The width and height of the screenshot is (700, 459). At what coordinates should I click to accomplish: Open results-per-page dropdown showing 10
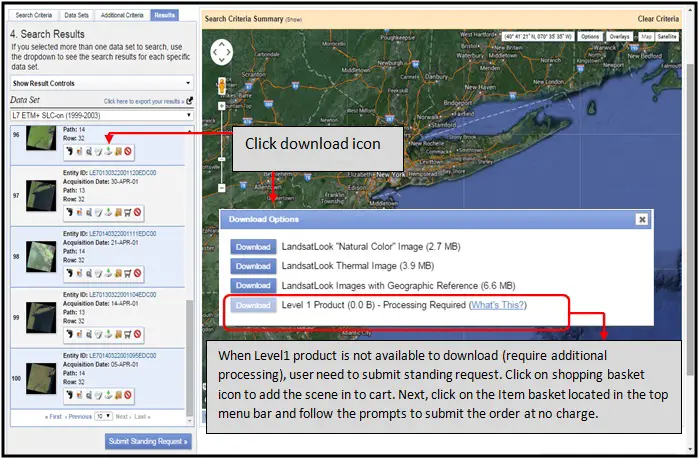(x=104, y=416)
